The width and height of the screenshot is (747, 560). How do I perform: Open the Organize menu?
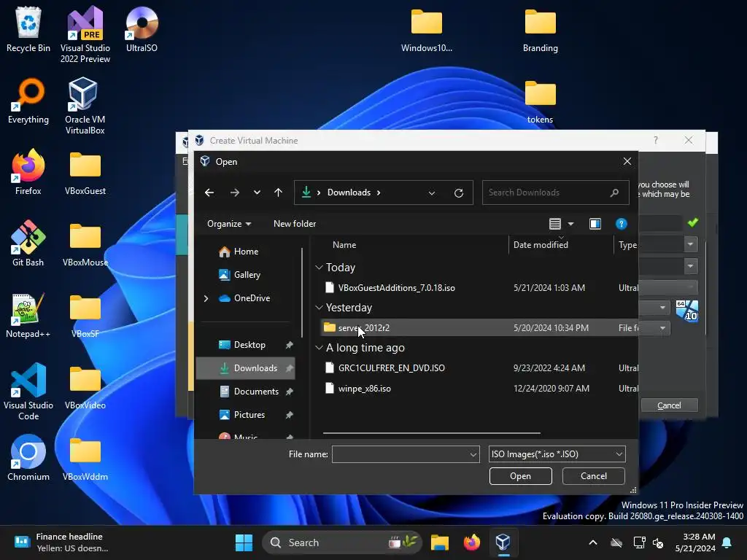pyautogui.click(x=229, y=224)
